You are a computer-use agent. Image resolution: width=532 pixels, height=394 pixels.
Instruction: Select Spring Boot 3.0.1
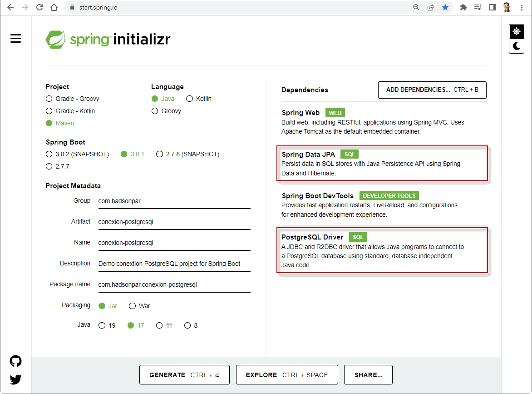[133, 154]
